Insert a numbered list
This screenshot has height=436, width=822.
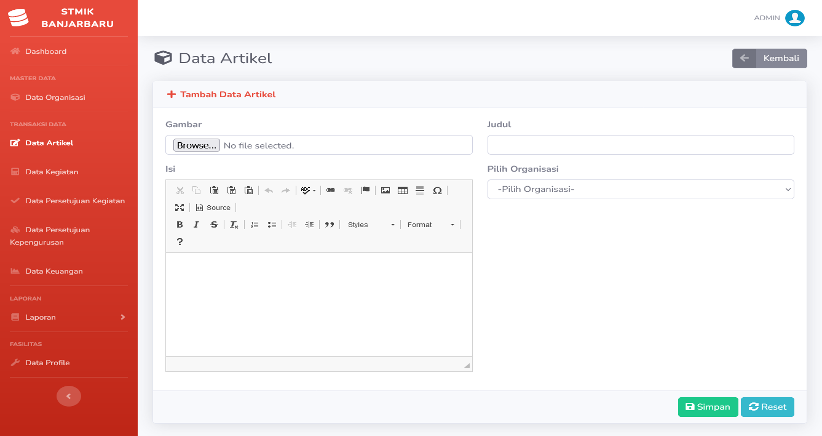point(254,224)
